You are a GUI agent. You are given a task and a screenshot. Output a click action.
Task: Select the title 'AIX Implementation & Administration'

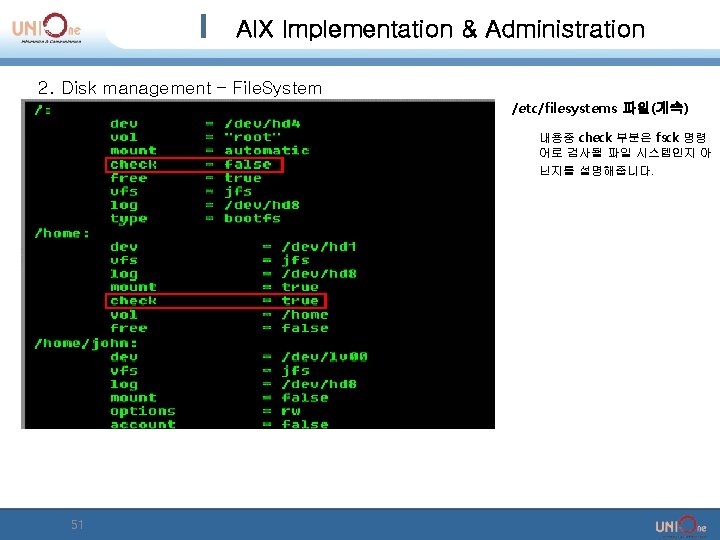click(x=440, y=29)
